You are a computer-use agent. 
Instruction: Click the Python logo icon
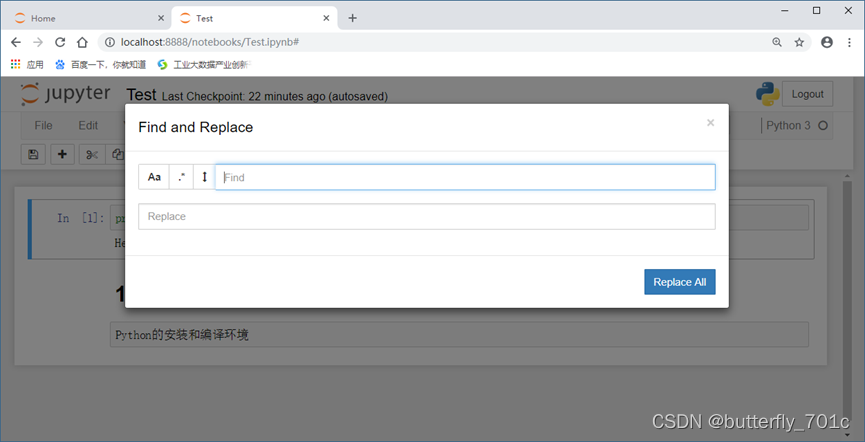(x=767, y=94)
